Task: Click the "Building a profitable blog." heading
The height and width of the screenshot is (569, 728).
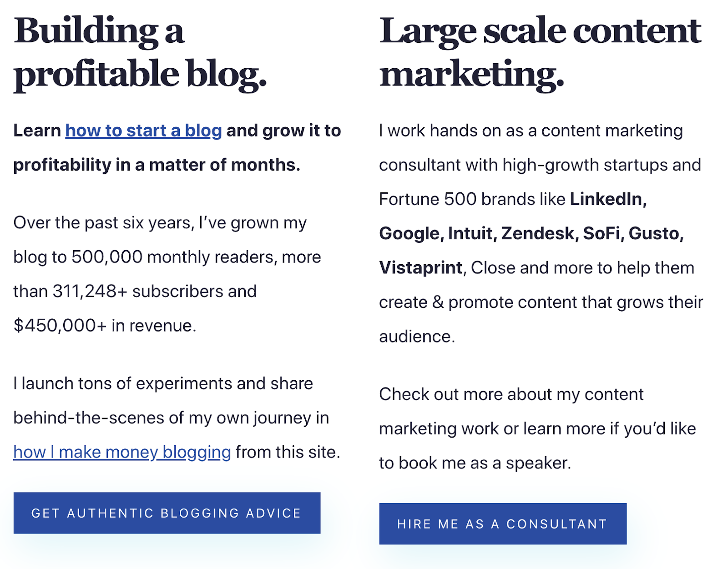Action: coord(140,52)
